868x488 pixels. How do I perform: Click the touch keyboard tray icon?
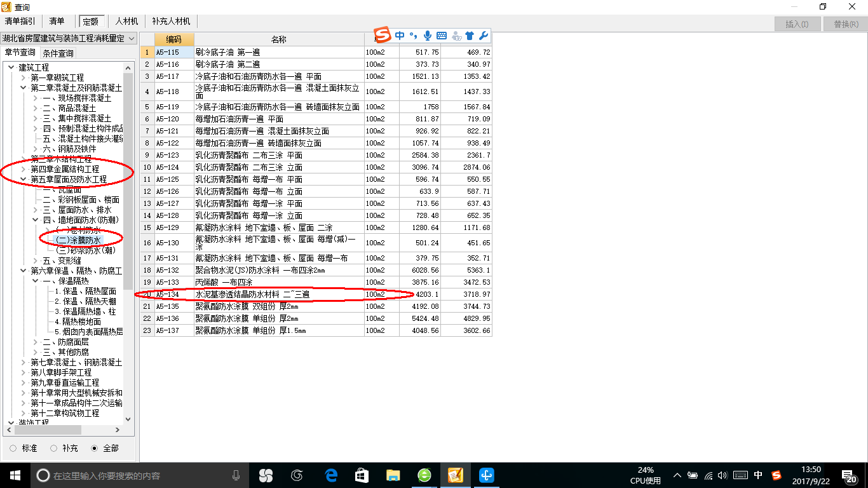pyautogui.click(x=740, y=475)
